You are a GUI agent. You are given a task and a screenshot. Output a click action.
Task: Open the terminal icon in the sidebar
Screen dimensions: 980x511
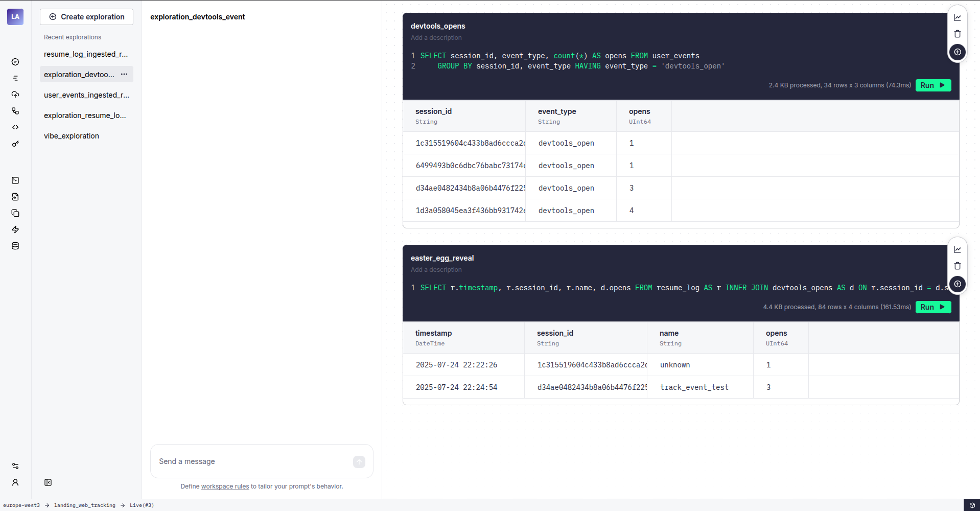(x=15, y=180)
